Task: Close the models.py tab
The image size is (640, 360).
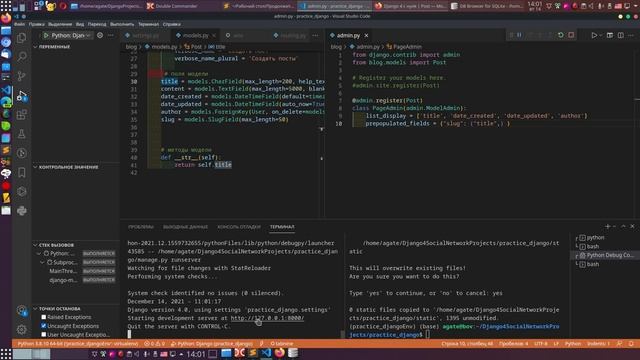Action: coord(213,36)
